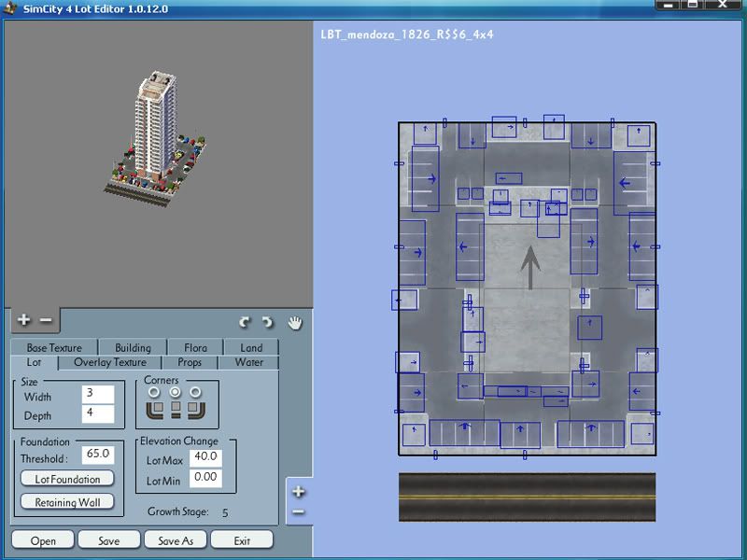This screenshot has width=747, height=560.
Task: Maximize the Lot Editor window
Action: click(693, 5)
